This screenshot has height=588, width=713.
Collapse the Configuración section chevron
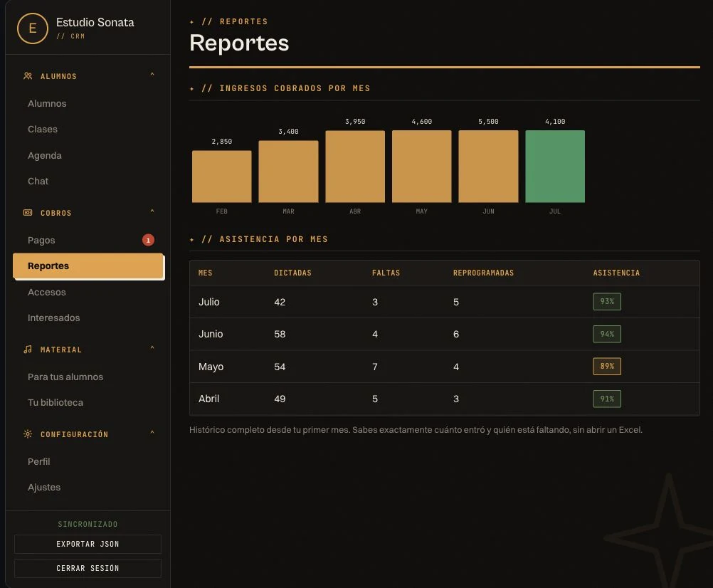152,433
